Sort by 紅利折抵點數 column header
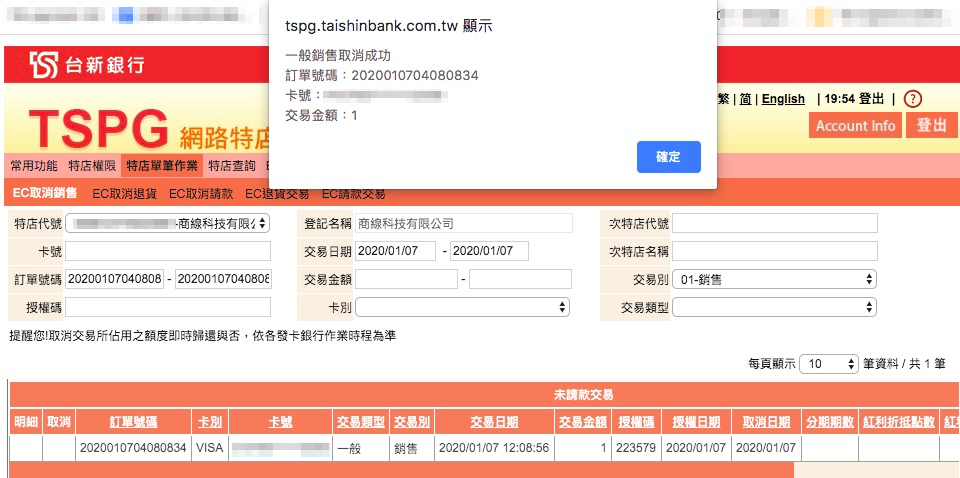Viewport: 960px width, 478px height. coord(899,422)
